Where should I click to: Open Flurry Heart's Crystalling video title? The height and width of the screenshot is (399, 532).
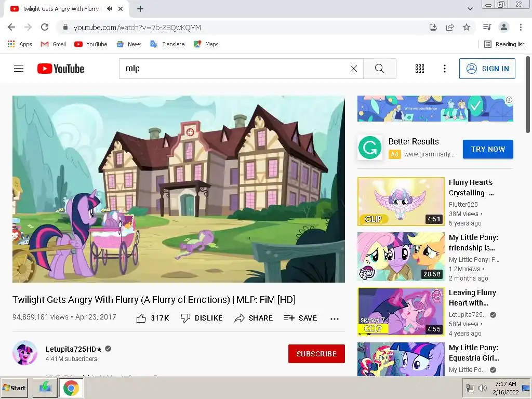pyautogui.click(x=471, y=187)
